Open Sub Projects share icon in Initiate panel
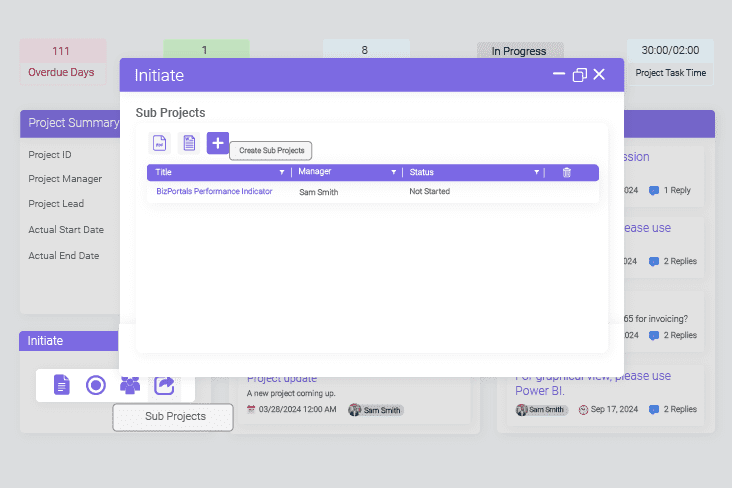 (x=163, y=385)
